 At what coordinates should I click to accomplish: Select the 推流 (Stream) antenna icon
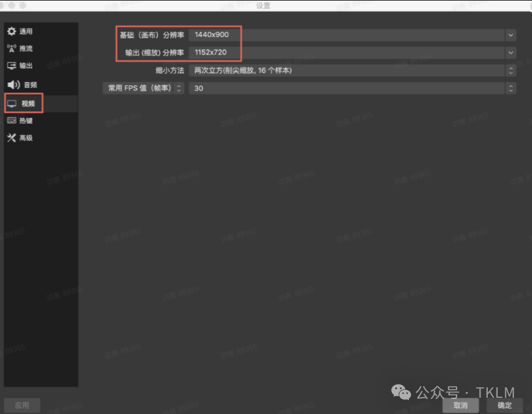pyautogui.click(x=12, y=49)
